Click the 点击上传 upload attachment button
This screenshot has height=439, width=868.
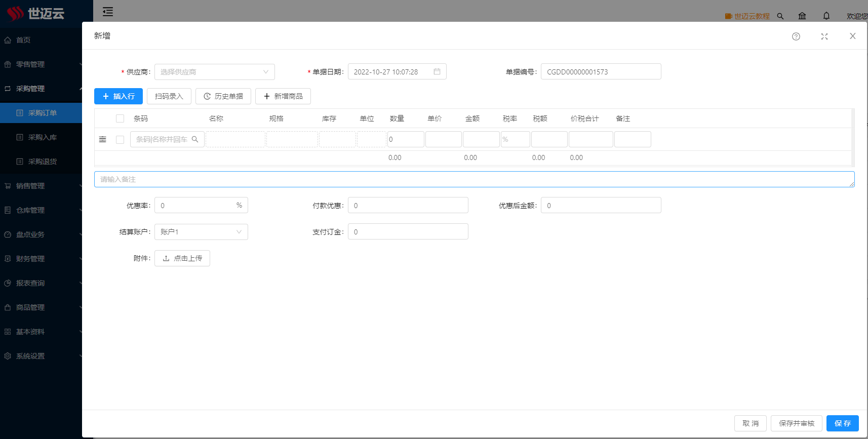[182, 258]
